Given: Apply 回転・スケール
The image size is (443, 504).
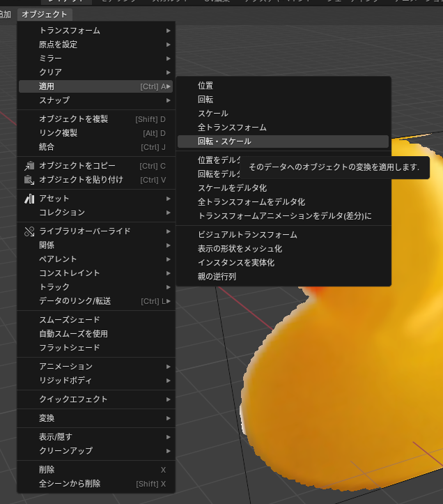Looking at the screenshot, I should (x=283, y=142).
